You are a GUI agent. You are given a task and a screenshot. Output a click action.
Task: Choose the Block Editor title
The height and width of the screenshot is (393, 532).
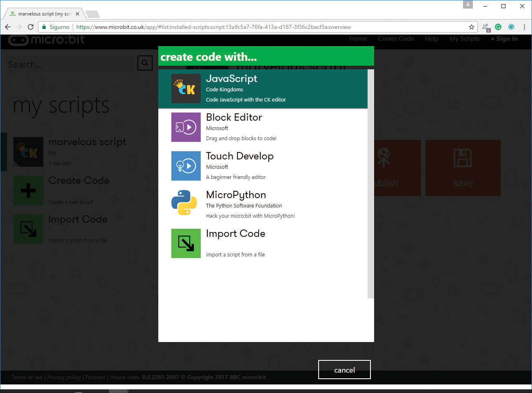[x=234, y=117]
